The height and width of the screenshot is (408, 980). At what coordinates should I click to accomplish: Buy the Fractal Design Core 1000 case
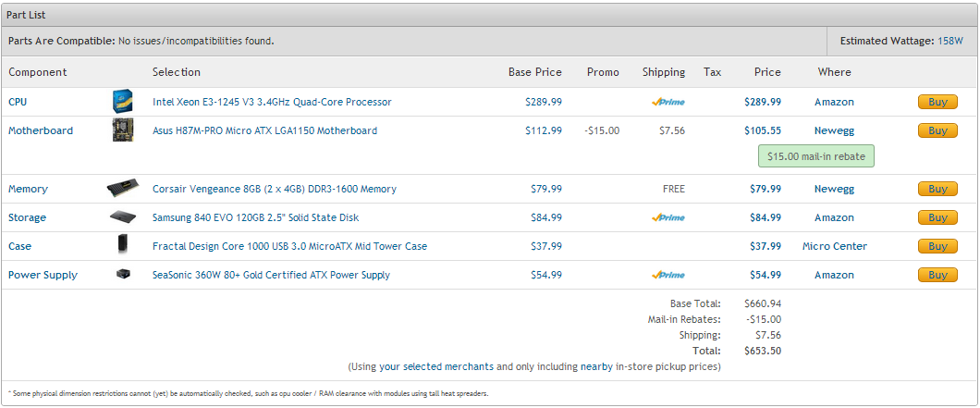[x=937, y=246]
